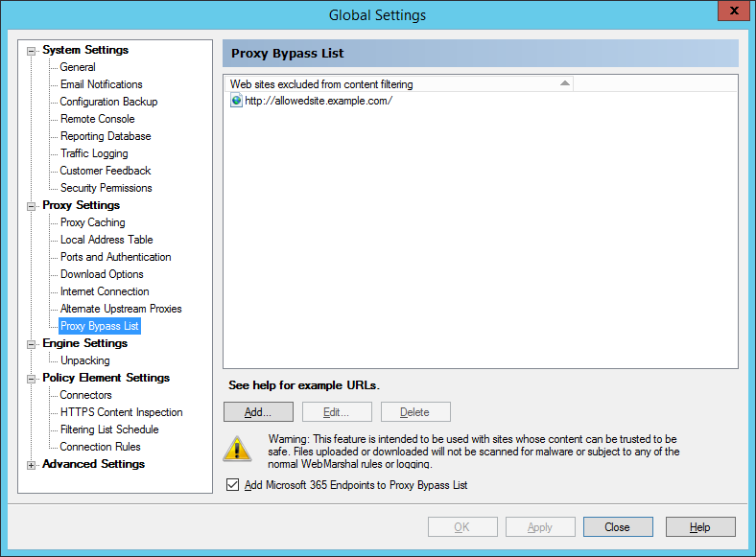
Task: Select Engine Settings heading in tree
Action: click(84, 343)
